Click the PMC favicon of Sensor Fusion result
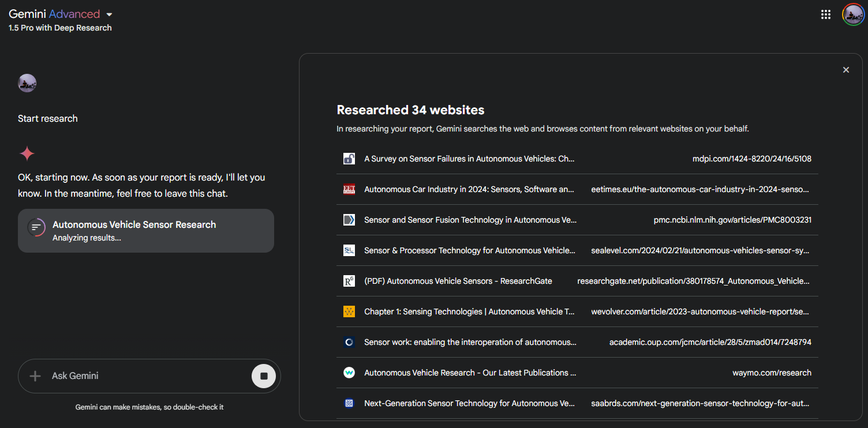Screen dimensions: 868x428 coord(349,220)
